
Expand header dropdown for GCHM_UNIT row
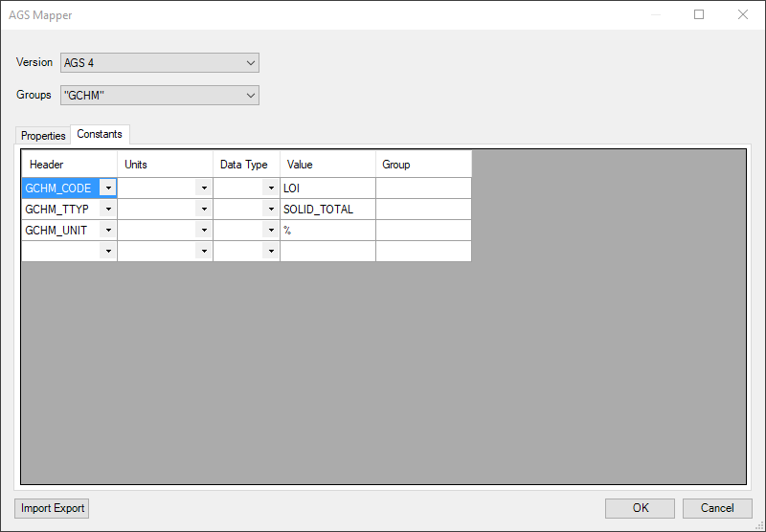(108, 230)
